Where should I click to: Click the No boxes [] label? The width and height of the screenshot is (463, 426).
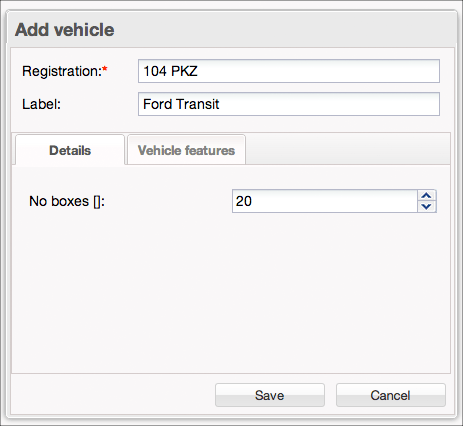click(67, 201)
